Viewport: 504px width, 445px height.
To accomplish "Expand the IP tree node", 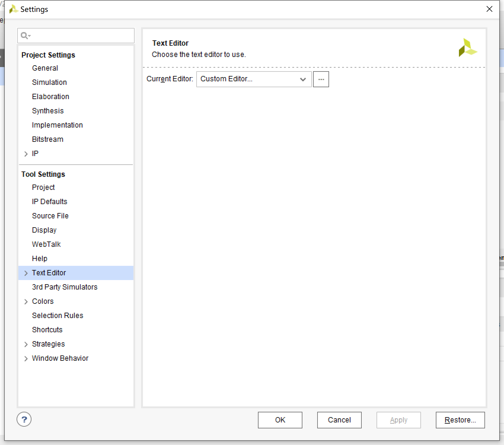I will point(26,154).
